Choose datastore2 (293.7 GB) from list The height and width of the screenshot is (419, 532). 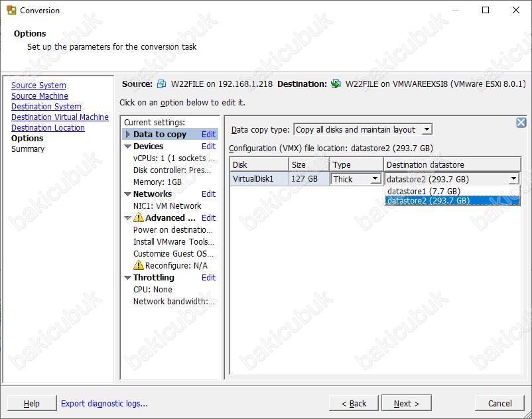[x=452, y=201]
